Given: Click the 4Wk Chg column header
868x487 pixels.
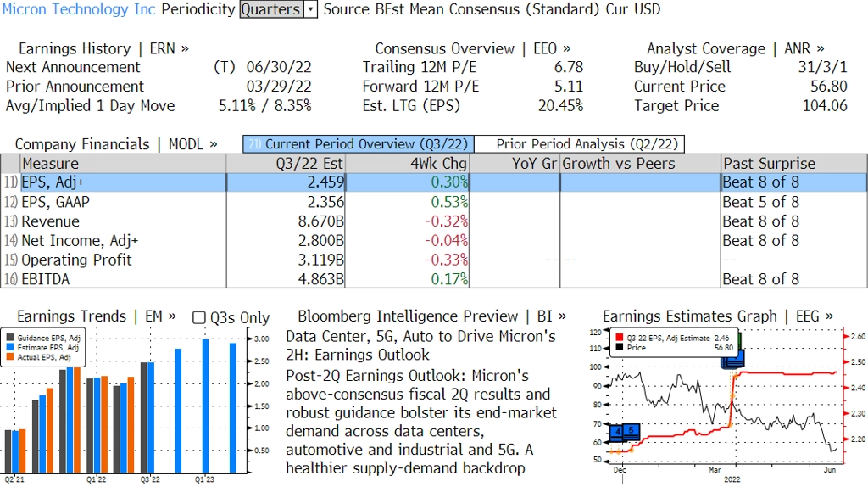Looking at the screenshot, I should 407,164.
